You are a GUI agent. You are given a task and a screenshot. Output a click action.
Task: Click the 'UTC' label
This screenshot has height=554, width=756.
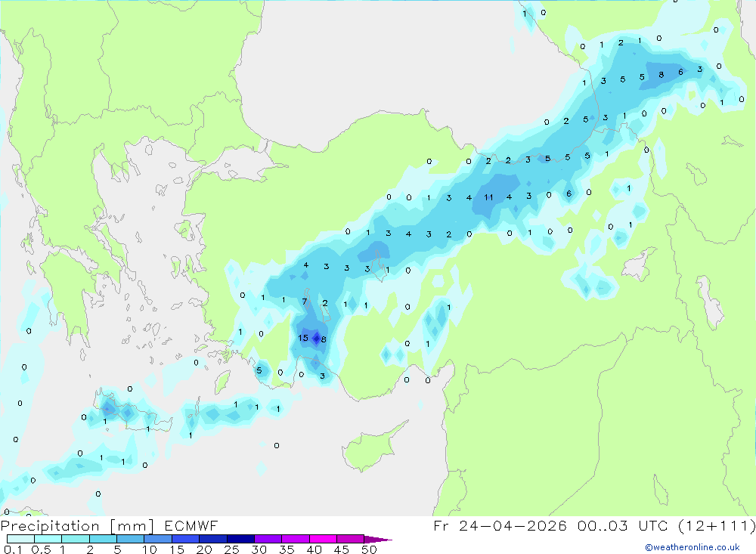pos(655,525)
